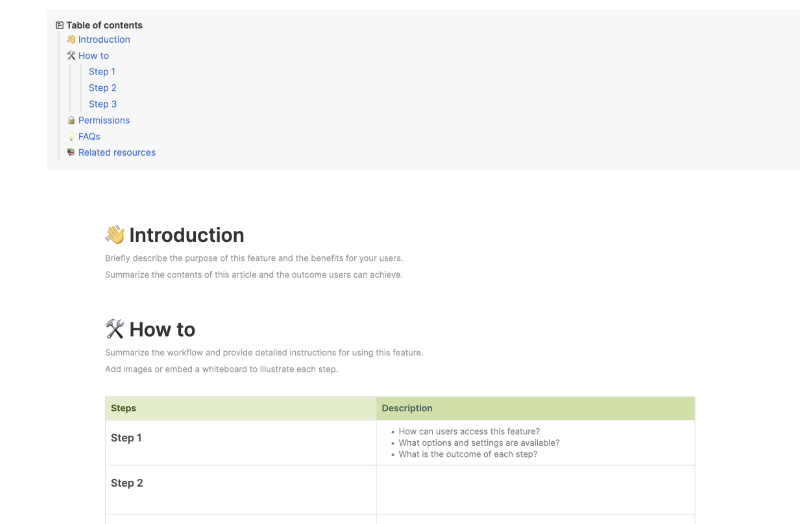This screenshot has height=524, width=800.
Task: Open Related resources contents link
Action: (x=117, y=153)
